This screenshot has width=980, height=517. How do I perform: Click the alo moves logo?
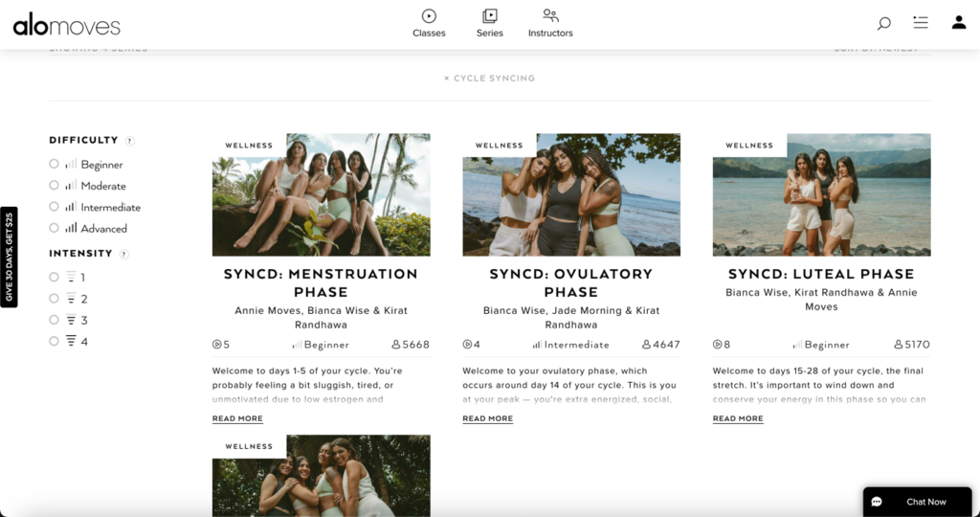tap(66, 26)
